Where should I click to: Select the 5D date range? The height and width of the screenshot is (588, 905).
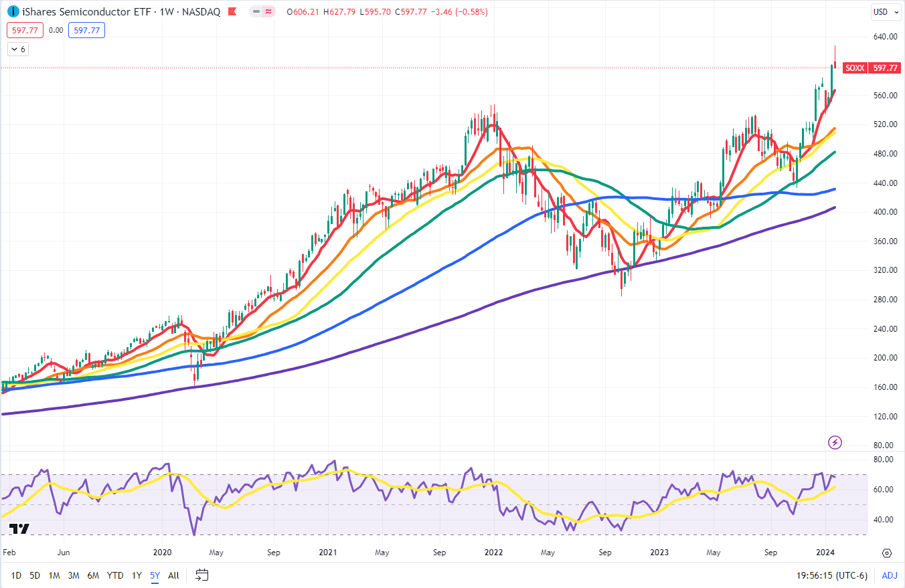35,575
